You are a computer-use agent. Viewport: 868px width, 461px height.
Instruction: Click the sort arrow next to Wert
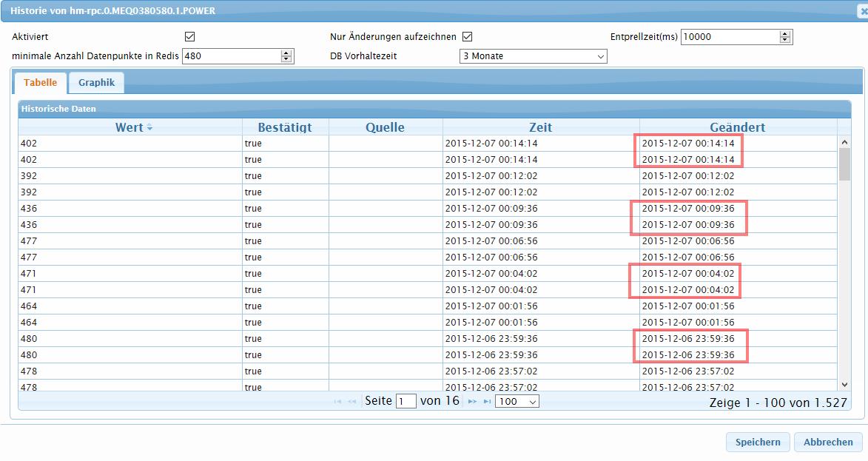(149, 128)
